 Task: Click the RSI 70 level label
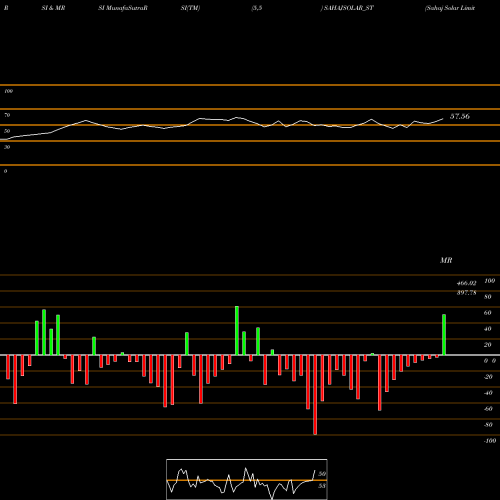pyautogui.click(x=7, y=115)
